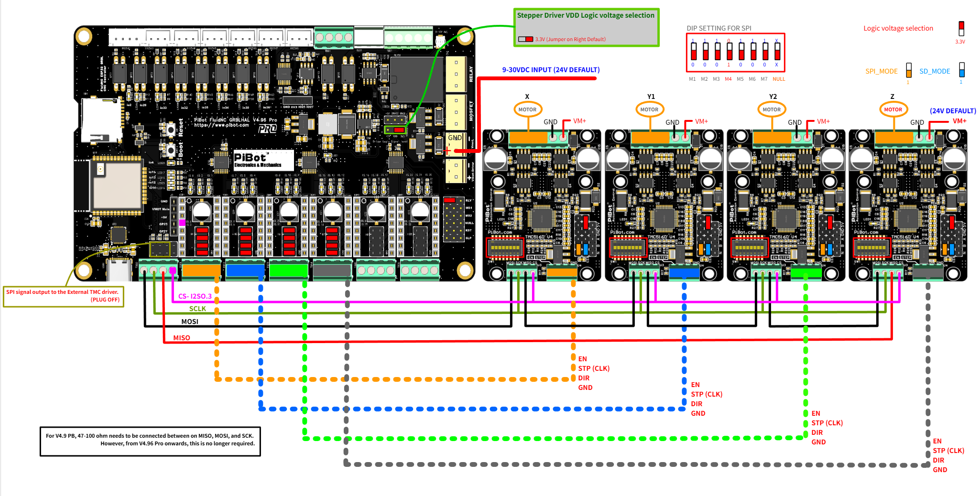This screenshot has height=496, width=980.
Task: Click the red 3.3V logic voltage jumper icon
Action: [x=961, y=28]
